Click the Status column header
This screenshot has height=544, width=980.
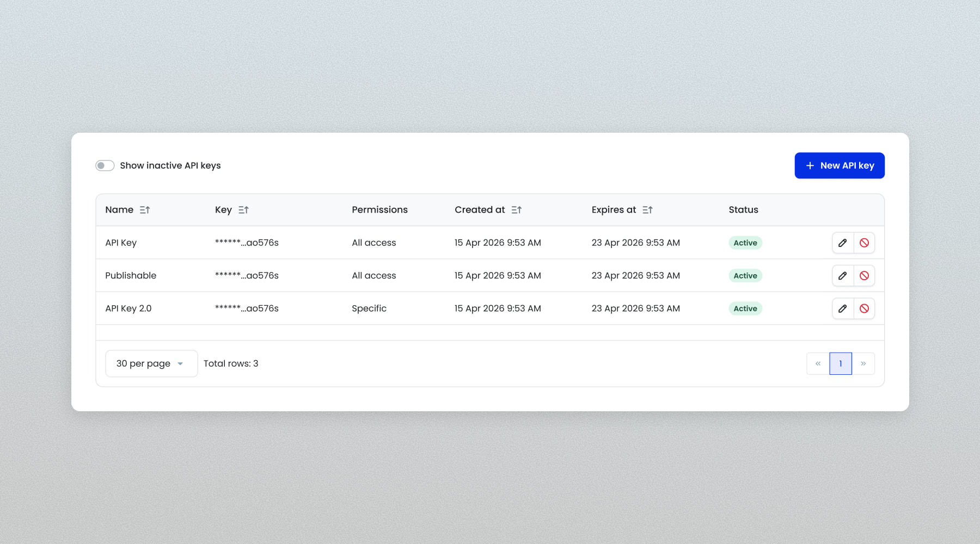point(743,210)
